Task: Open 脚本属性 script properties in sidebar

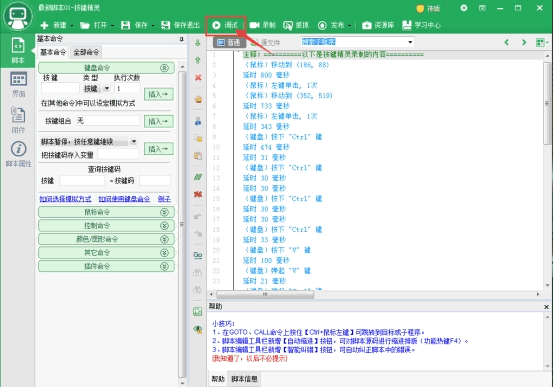Action: pos(18,154)
